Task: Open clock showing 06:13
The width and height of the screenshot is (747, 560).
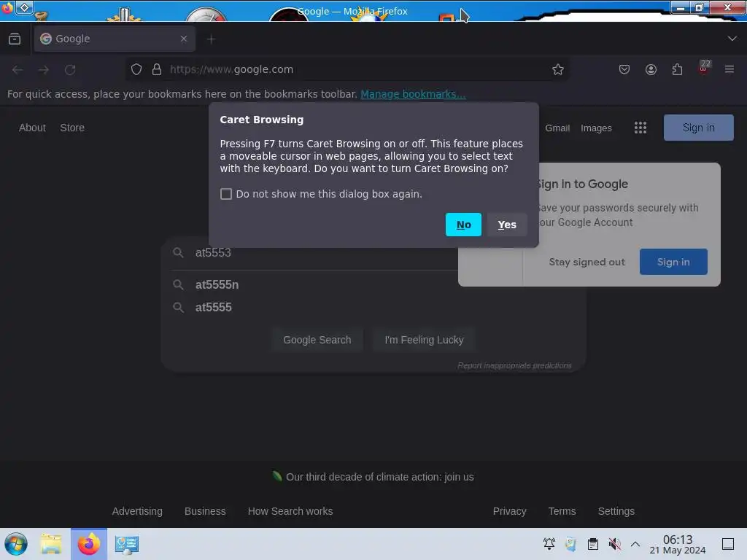Action: pos(678,544)
